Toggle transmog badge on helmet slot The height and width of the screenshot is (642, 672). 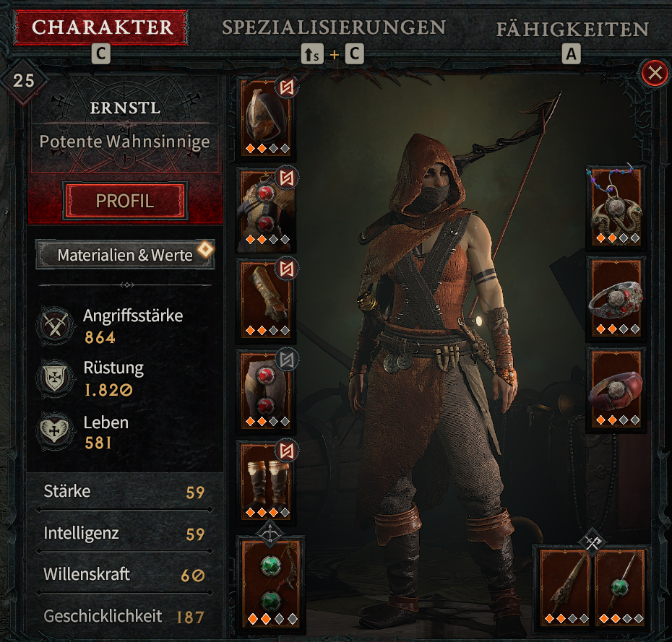tap(287, 88)
